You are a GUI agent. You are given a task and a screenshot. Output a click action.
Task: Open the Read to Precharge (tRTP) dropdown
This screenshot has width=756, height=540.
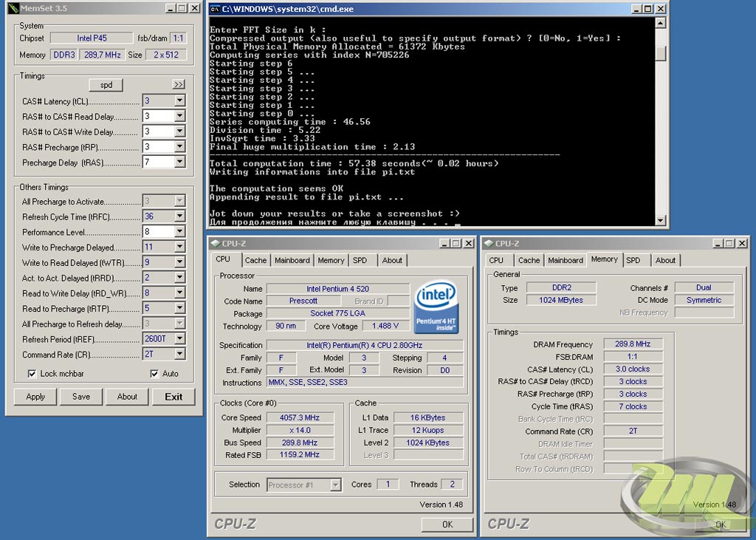(x=179, y=308)
